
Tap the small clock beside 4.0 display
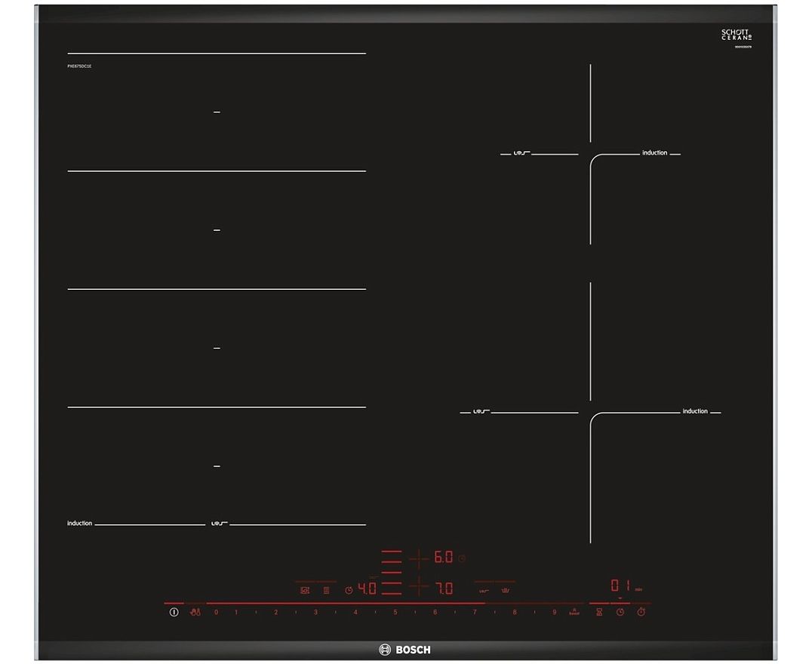coord(349,590)
